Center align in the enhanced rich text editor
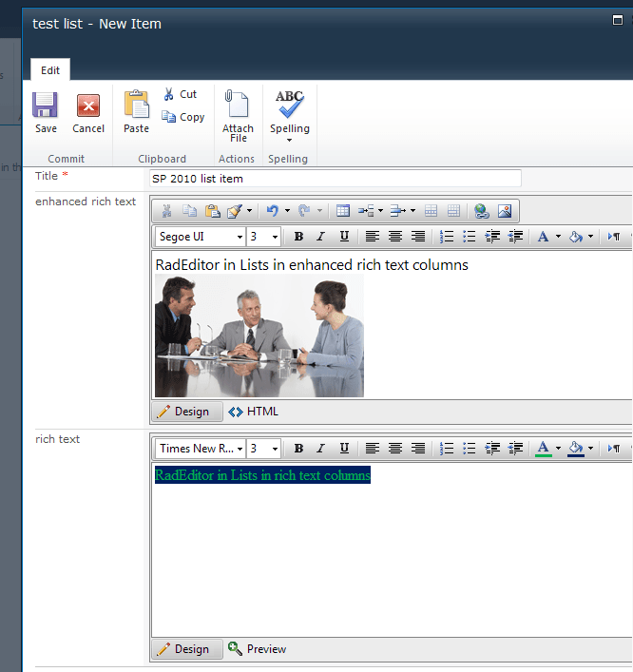Image resolution: width=633 pixels, height=672 pixels. (x=395, y=237)
